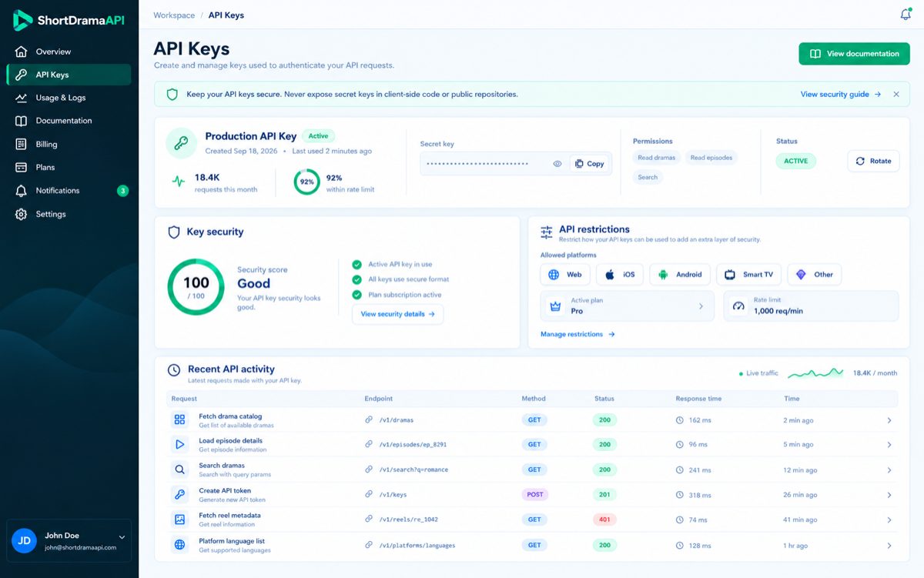
Task: Select API Keys in the sidebar
Action: 69,75
